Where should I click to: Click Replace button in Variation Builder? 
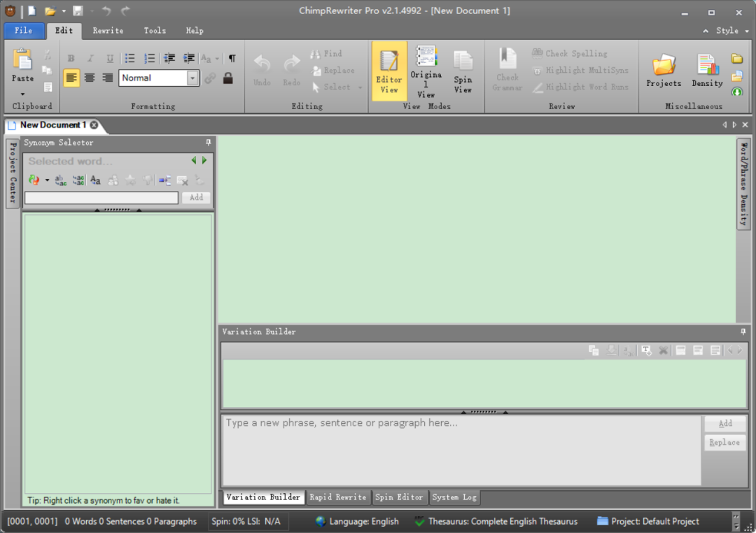725,442
